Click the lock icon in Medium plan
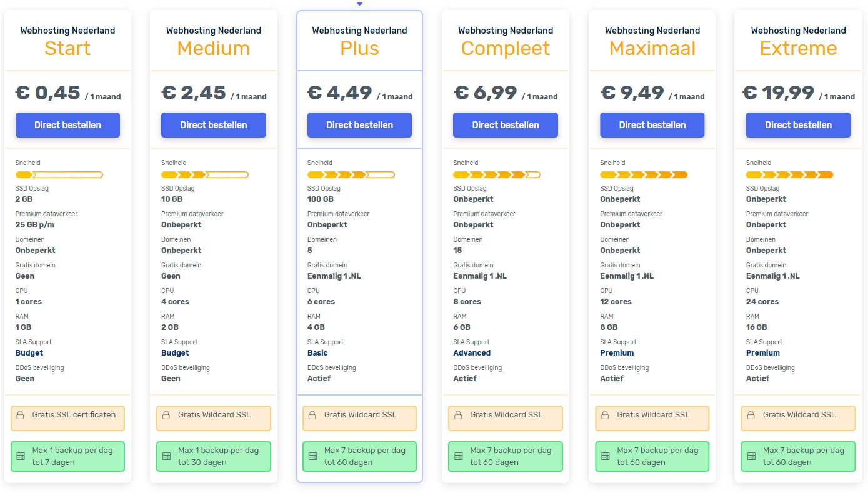Screen dimensions: 868x495 [x=166, y=415]
